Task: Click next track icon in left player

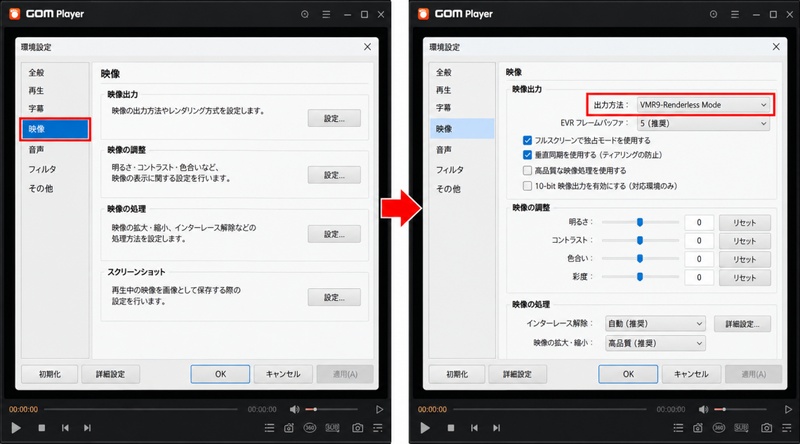Action: 87,428
